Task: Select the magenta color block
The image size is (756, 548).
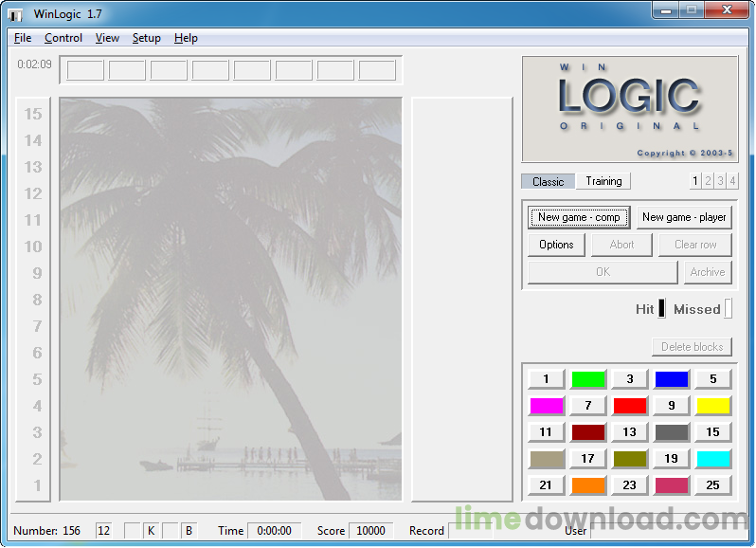Action: (x=546, y=406)
